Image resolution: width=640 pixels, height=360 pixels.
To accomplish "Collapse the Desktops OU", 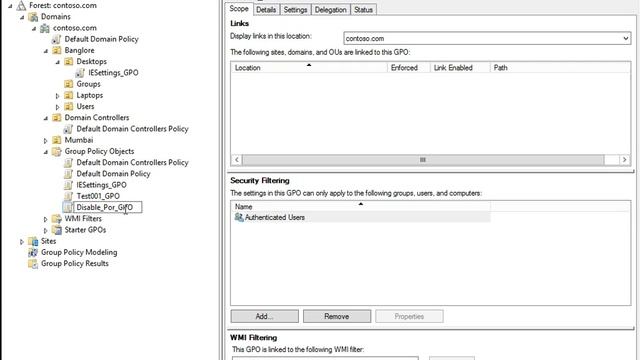I will (58, 62).
